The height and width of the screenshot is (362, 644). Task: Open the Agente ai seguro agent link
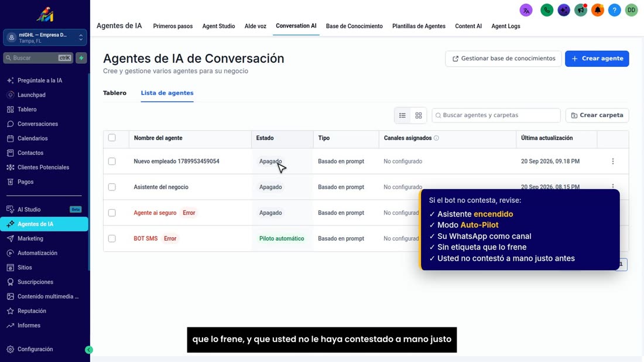(x=155, y=213)
